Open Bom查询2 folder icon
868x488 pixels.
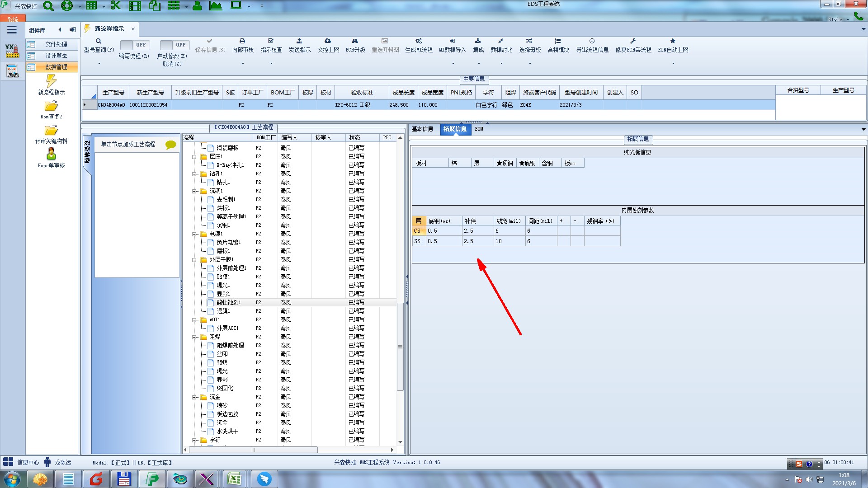(51, 106)
